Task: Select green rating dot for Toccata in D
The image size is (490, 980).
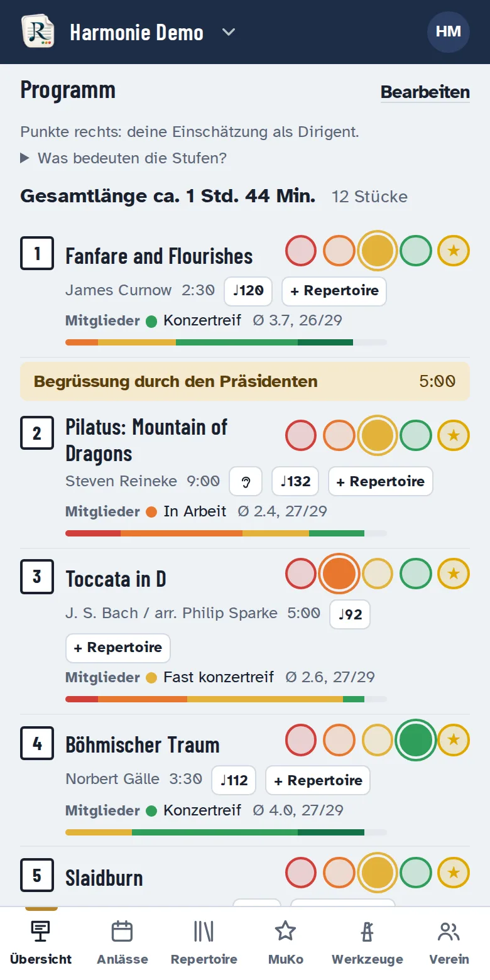Action: click(416, 574)
